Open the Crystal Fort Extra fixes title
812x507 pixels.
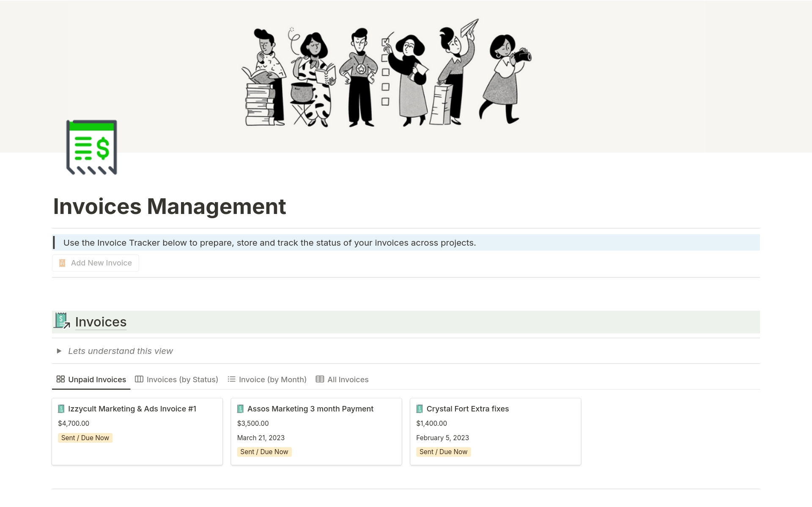tap(467, 408)
